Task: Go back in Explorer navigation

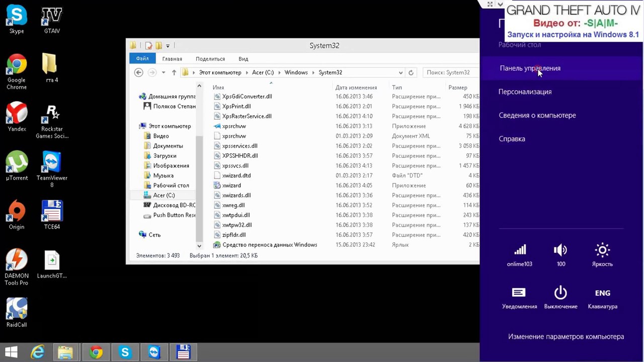Action: tap(139, 72)
